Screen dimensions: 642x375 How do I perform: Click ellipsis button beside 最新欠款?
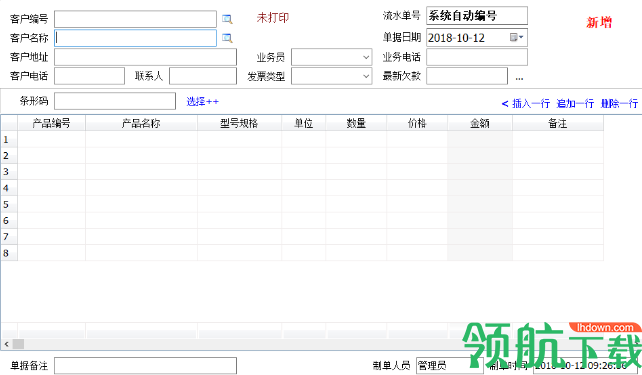point(519,78)
